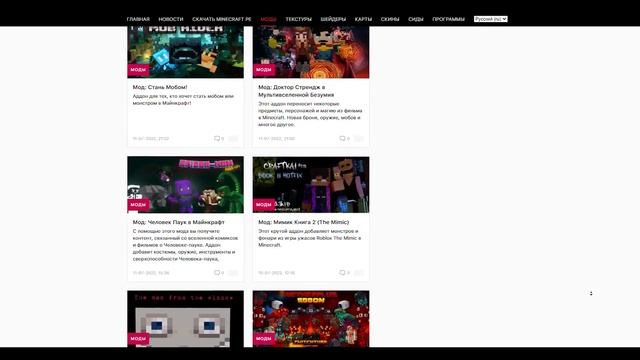Open the Spider-Man mod thumbnail
640x360 pixels.
tap(185, 184)
